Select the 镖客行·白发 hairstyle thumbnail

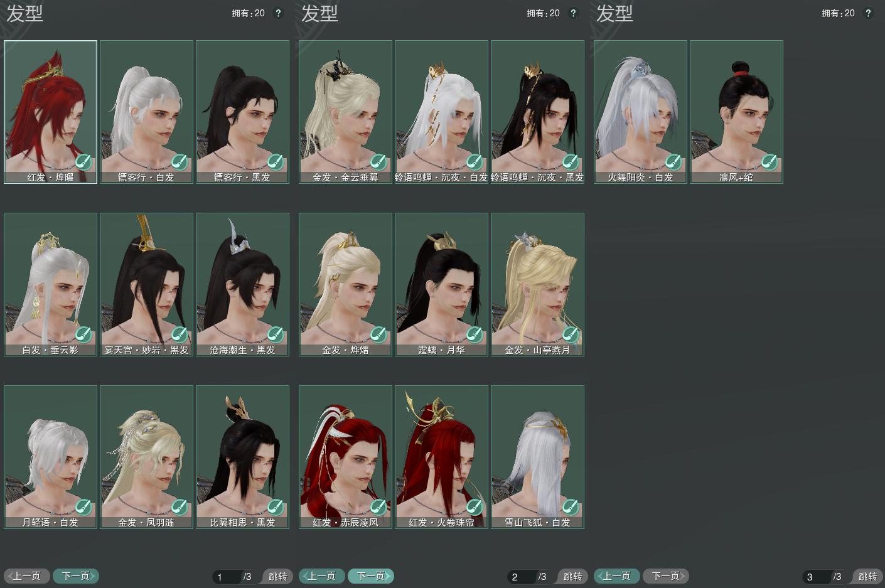[147, 112]
